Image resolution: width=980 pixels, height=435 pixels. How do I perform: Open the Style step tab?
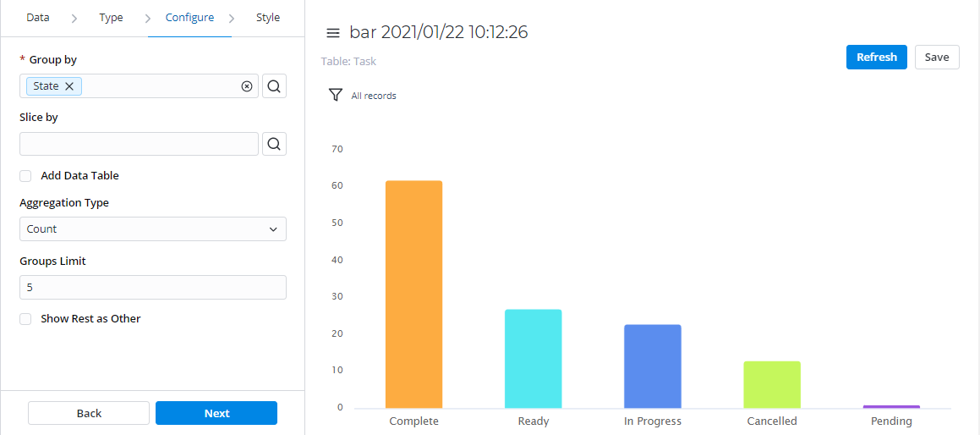(268, 18)
